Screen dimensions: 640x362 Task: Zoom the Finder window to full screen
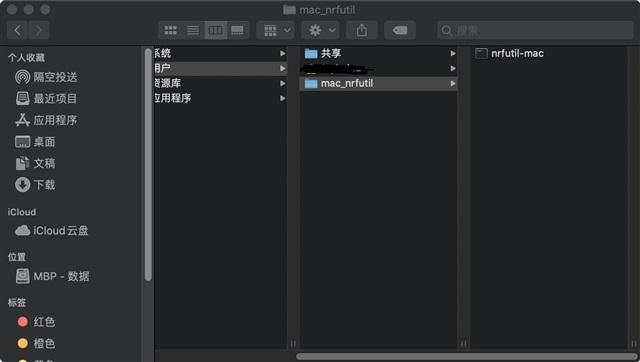pos(45,9)
